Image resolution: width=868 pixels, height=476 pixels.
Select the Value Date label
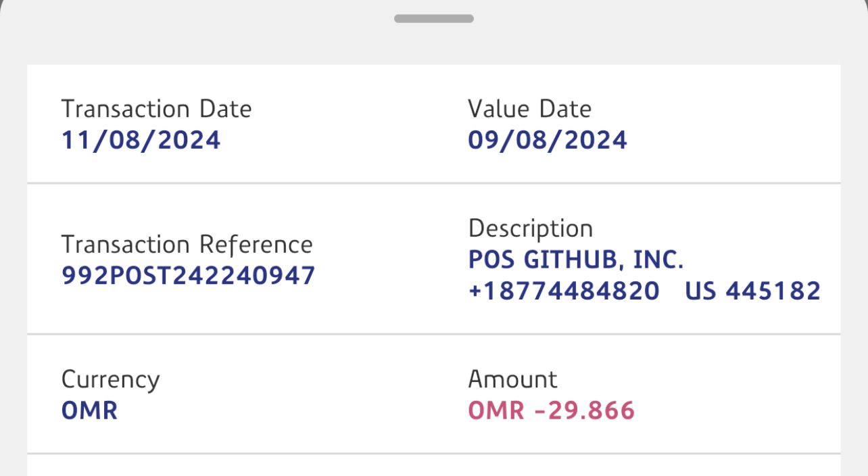[x=529, y=109]
